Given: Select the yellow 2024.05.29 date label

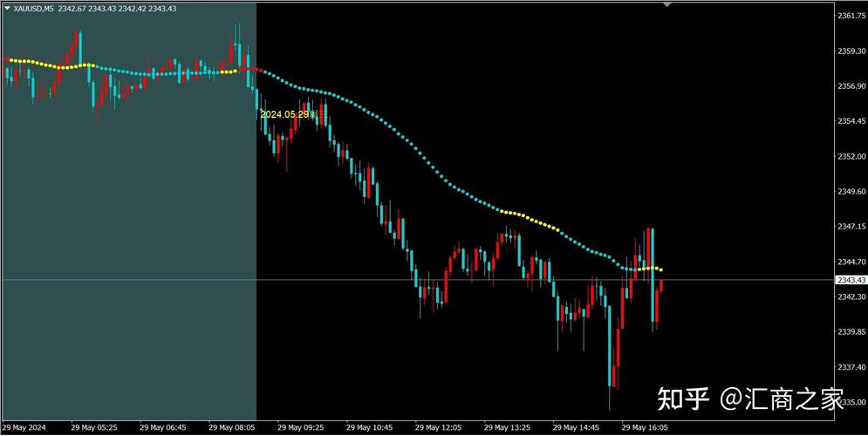Looking at the screenshot, I should click(284, 114).
